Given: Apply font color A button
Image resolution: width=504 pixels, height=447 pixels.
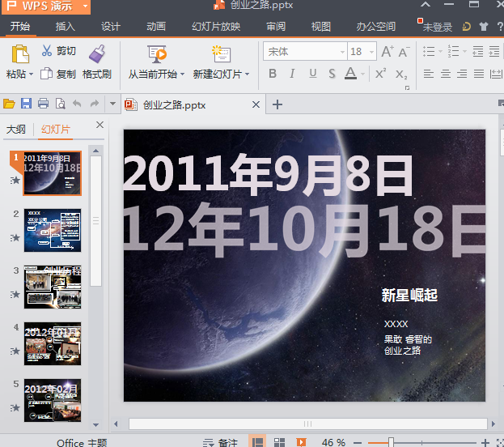Looking at the screenshot, I should [350, 74].
